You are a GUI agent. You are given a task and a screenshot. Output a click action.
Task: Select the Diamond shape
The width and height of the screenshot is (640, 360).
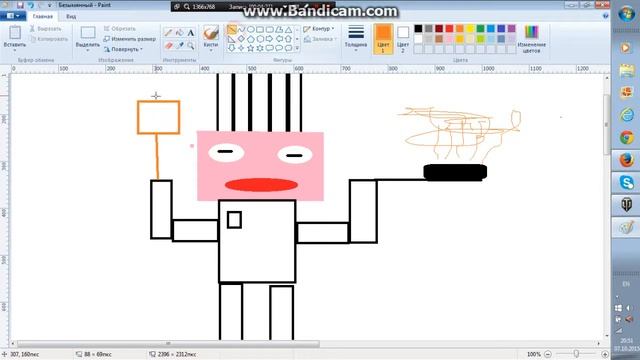click(x=241, y=39)
